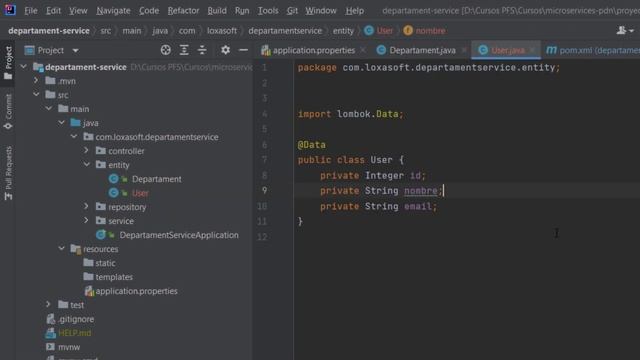Open the IntelliJ IDEA application logo menu
Viewport: 640px width, 360px height.
(10, 9)
